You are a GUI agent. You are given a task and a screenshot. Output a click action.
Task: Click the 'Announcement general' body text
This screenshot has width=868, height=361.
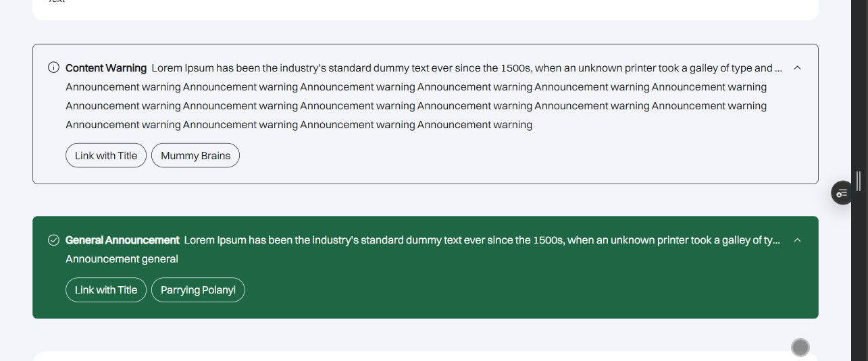tap(122, 259)
